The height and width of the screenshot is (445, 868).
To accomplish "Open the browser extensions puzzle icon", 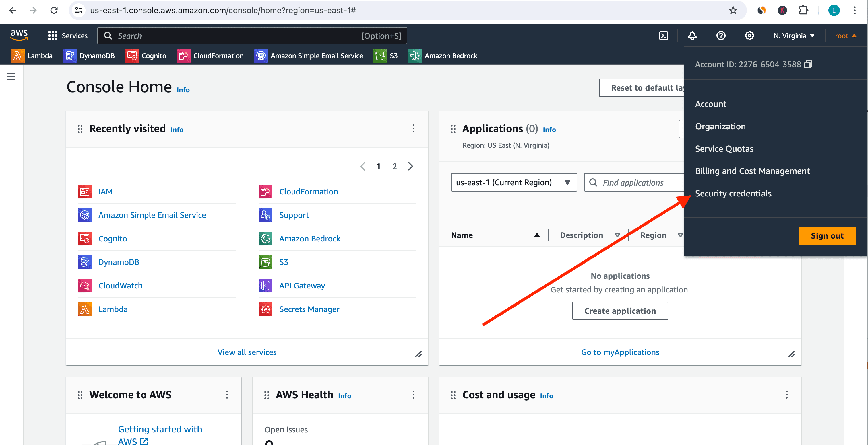I will [x=803, y=10].
